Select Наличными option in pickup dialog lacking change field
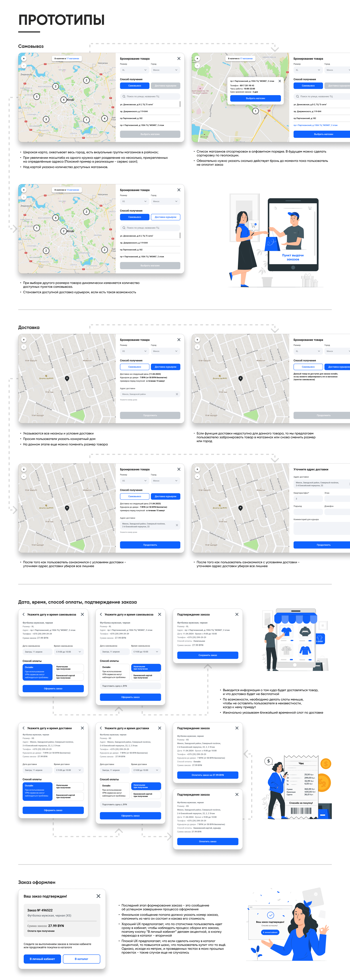Viewport: 350px width, 980px height. pyautogui.click(x=69, y=668)
